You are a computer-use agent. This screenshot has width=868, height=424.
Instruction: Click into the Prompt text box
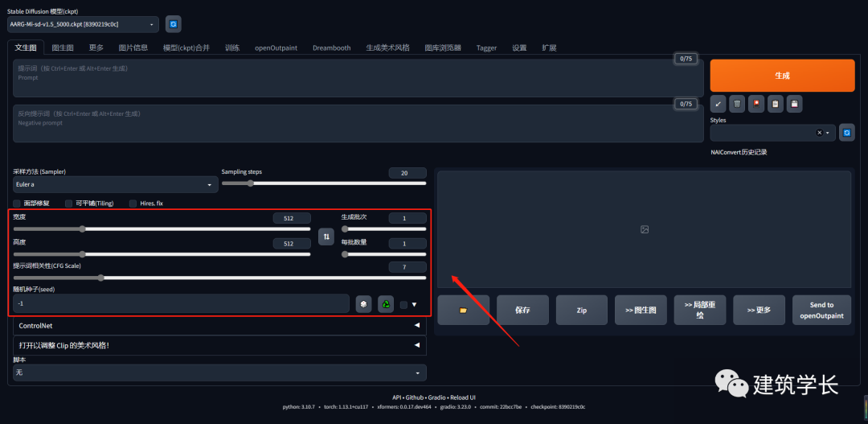(358, 78)
